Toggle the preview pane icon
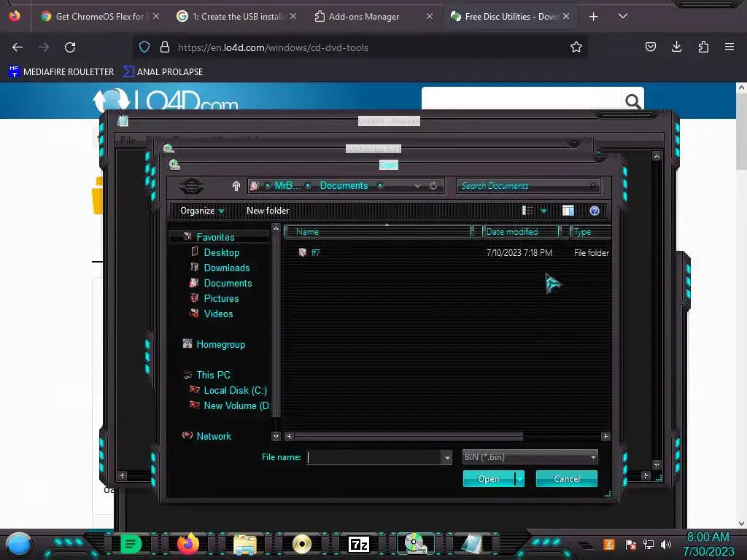The image size is (747, 560). click(568, 211)
